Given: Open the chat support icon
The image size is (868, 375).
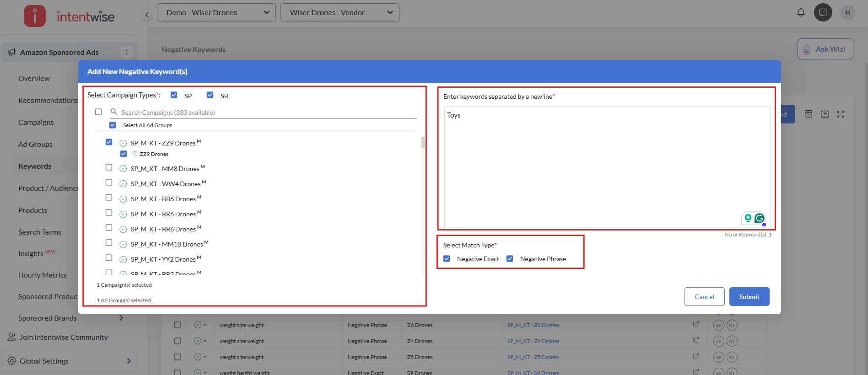Looking at the screenshot, I should click(823, 12).
